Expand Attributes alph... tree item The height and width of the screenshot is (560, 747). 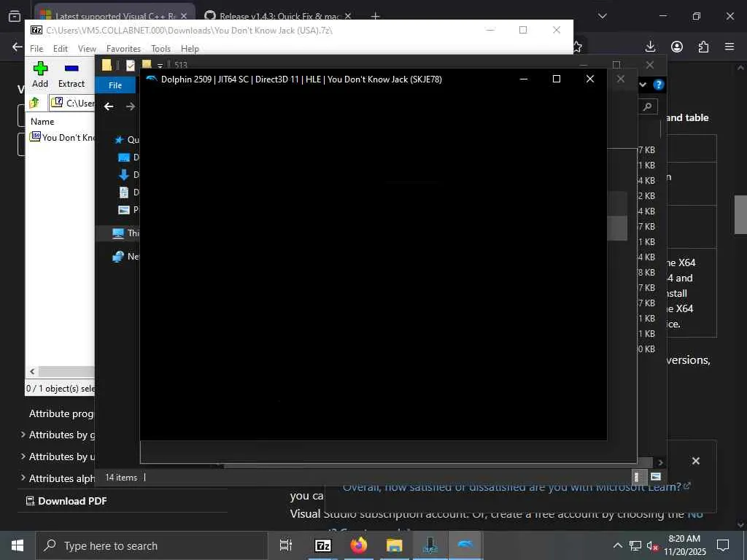pyautogui.click(x=23, y=478)
